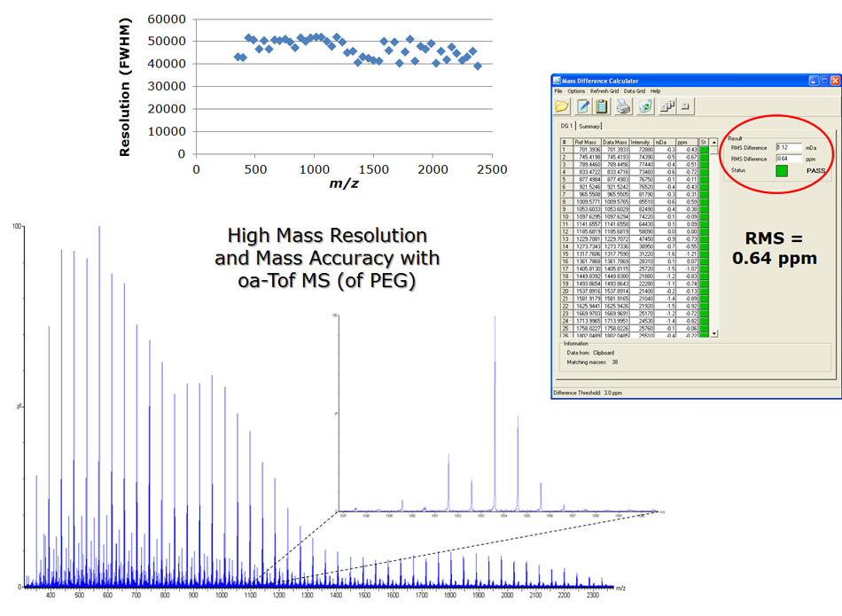This screenshot has height=616, width=842.
Task: Select ppm cell -1.07 in row 17
Action: click(688, 269)
